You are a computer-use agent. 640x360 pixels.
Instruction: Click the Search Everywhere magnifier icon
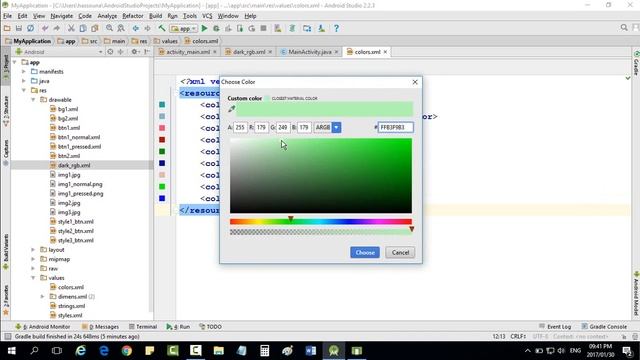coord(624,28)
